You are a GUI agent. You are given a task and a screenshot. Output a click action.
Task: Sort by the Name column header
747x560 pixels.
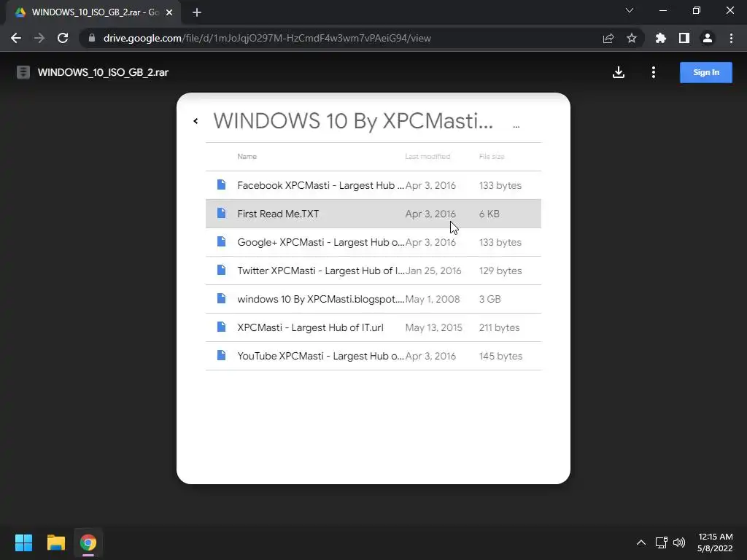pyautogui.click(x=247, y=156)
